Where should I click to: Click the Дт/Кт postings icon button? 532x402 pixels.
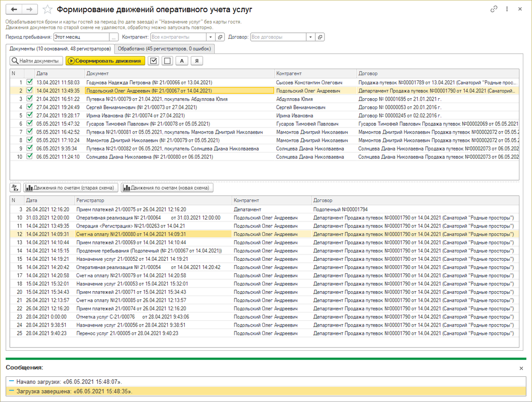pos(15,188)
